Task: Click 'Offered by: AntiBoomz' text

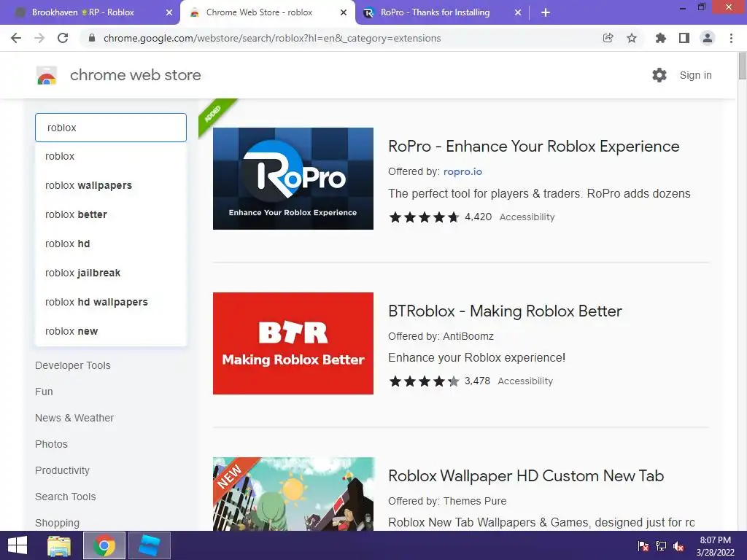Action: [441, 336]
